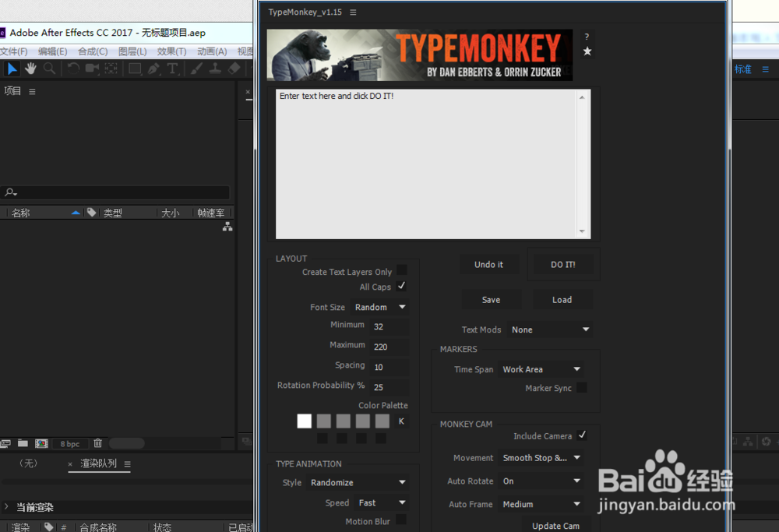Open the workspace menu icon at top right

pos(766,69)
